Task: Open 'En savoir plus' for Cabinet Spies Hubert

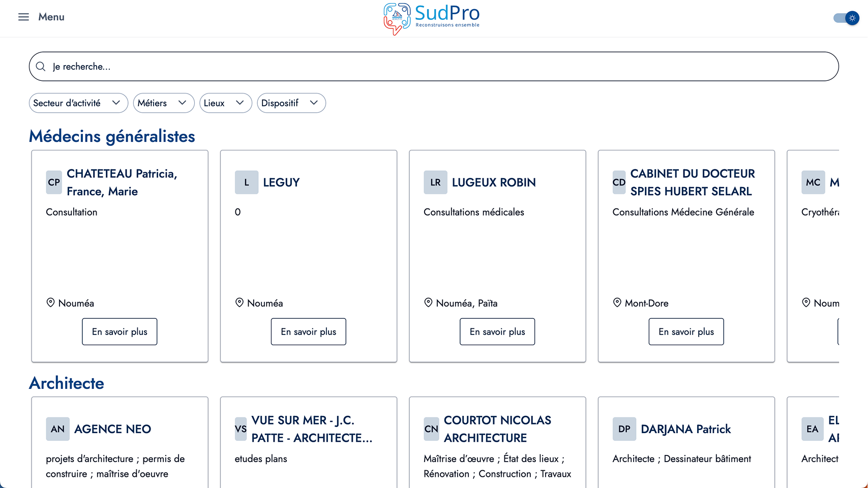Action: coord(686,332)
